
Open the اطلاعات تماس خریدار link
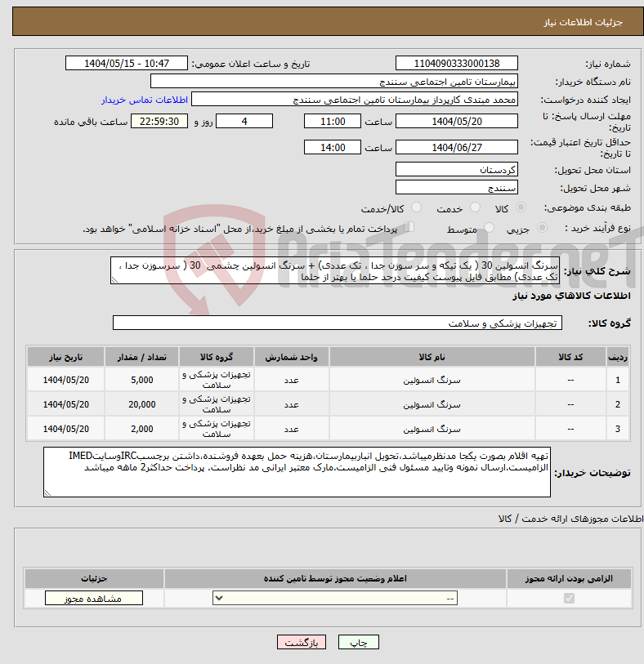coord(145,100)
